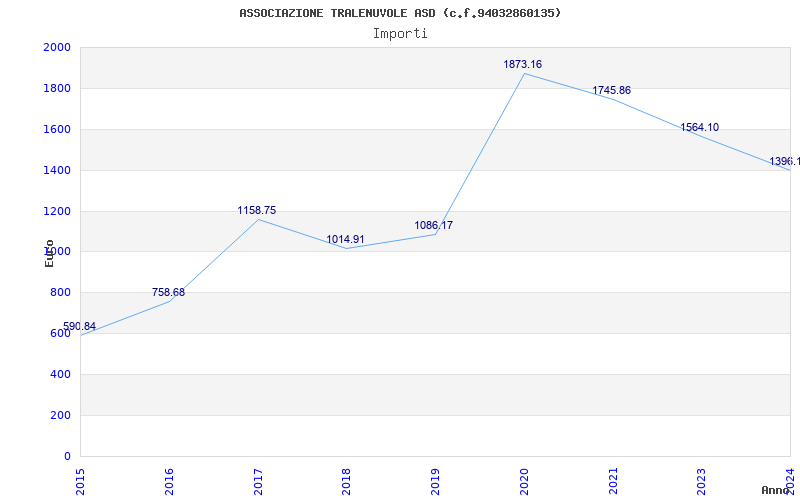The image size is (800, 500).
Task: Click the y-axis value 1400
Action: (57, 170)
